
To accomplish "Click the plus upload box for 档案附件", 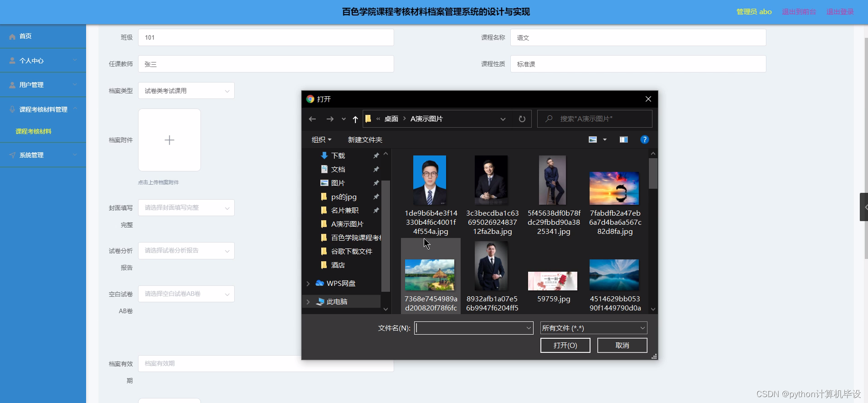I will pyautogui.click(x=169, y=140).
